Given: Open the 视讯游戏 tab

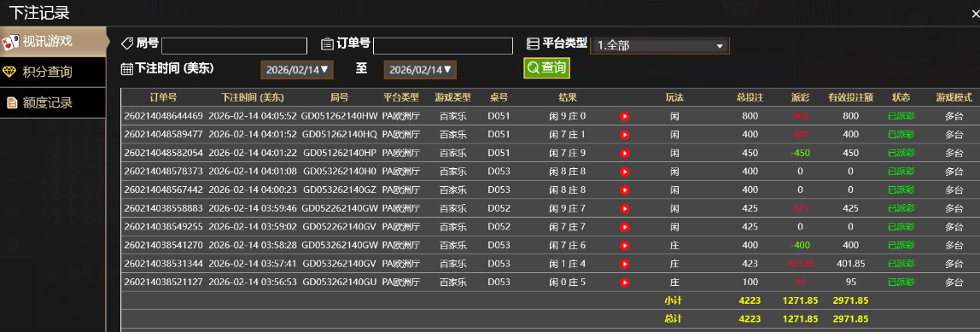Looking at the screenshot, I should 52,42.
